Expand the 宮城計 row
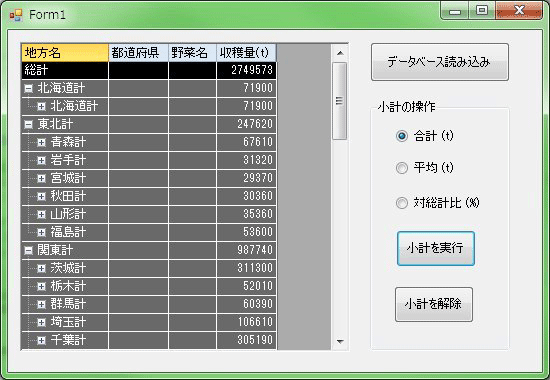 [41, 178]
